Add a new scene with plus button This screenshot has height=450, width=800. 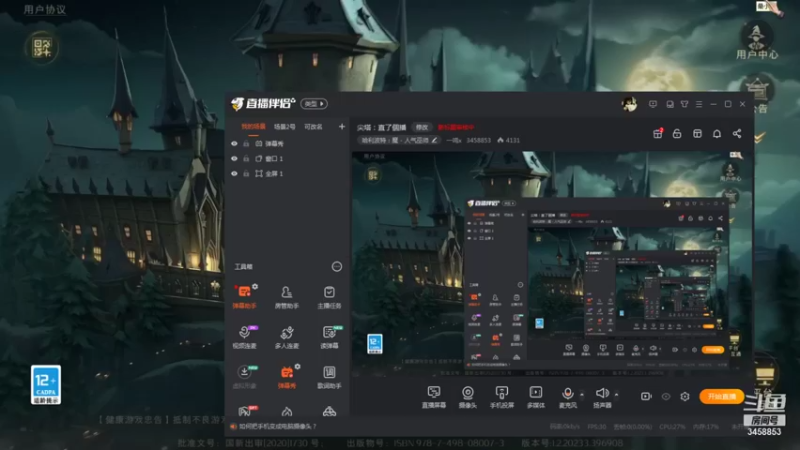[342, 127]
